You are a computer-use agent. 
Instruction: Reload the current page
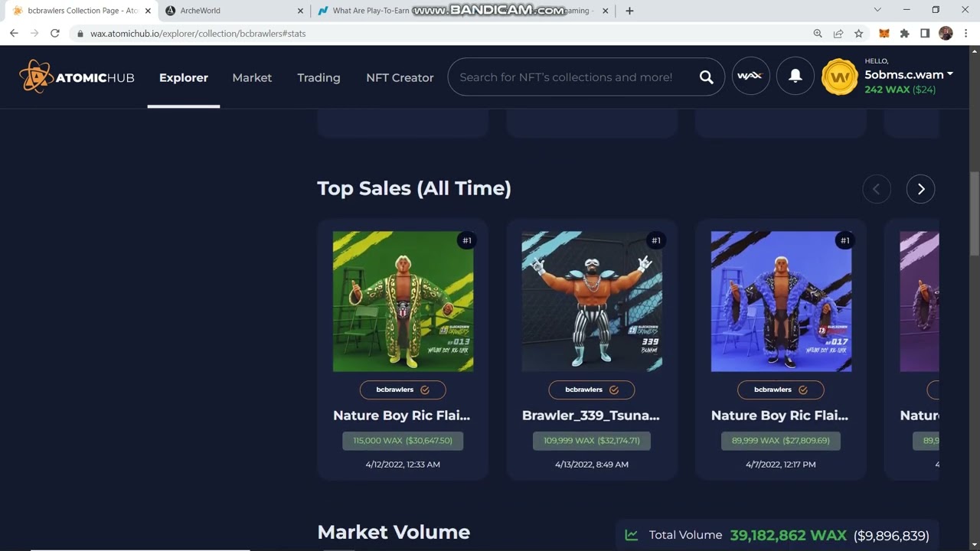pos(54,34)
